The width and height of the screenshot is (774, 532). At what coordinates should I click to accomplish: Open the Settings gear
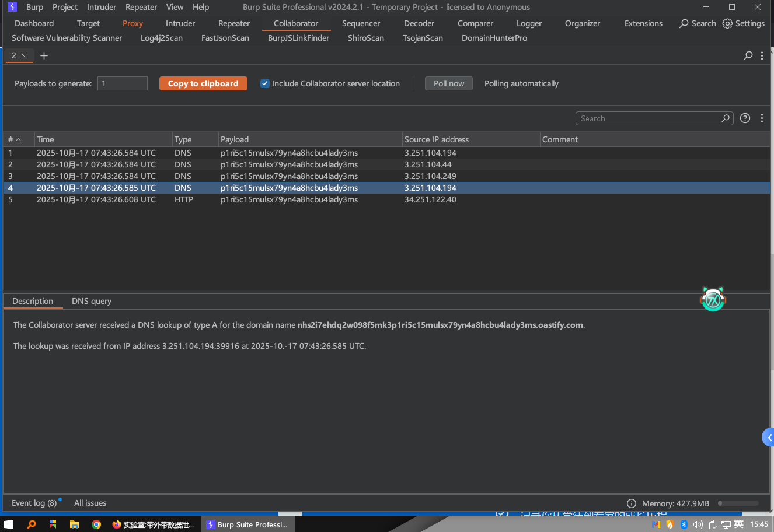point(743,23)
